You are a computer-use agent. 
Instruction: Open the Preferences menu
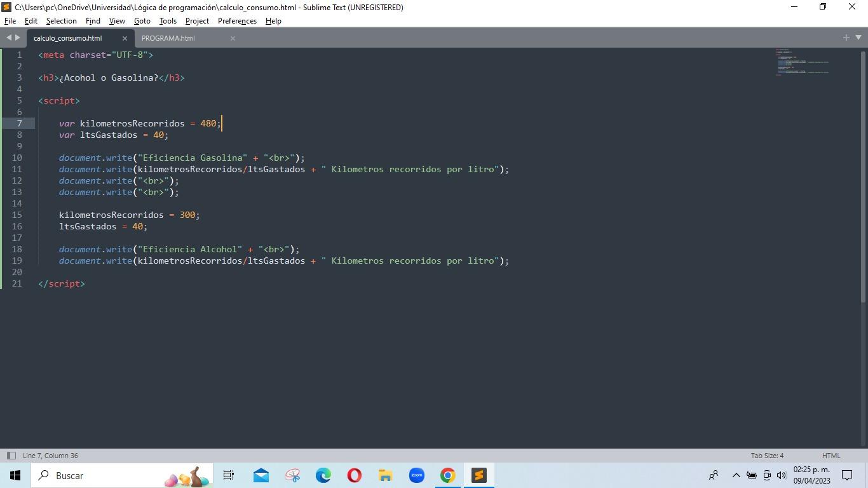(x=237, y=21)
